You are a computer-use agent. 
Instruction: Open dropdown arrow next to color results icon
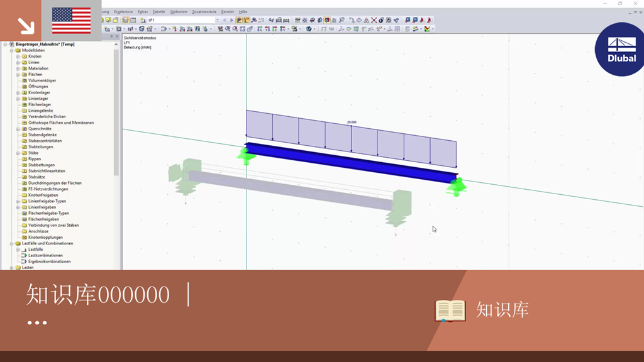(433, 29)
